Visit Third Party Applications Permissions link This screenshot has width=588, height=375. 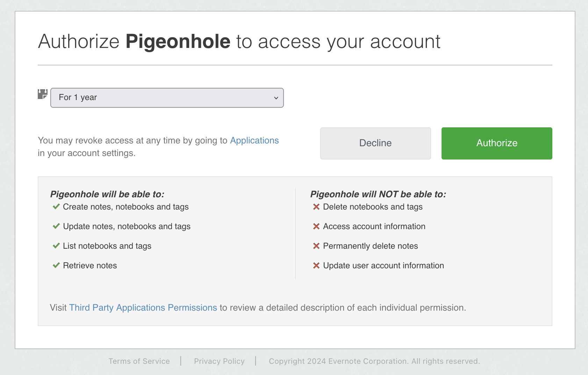pyautogui.click(x=143, y=308)
